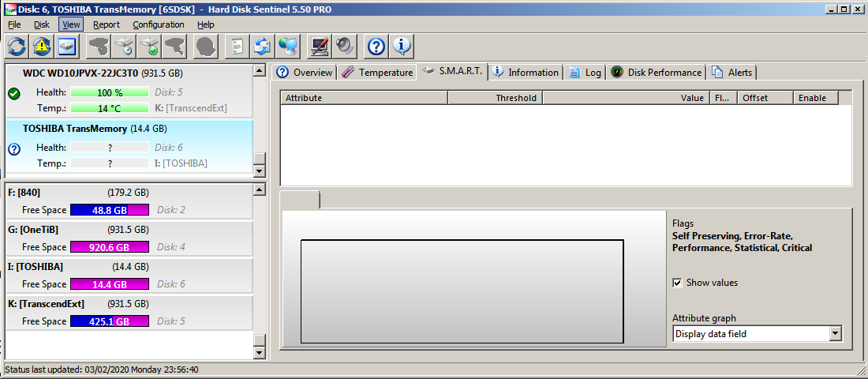The height and width of the screenshot is (379, 868).
Task: Open the Help menu
Action: (205, 24)
